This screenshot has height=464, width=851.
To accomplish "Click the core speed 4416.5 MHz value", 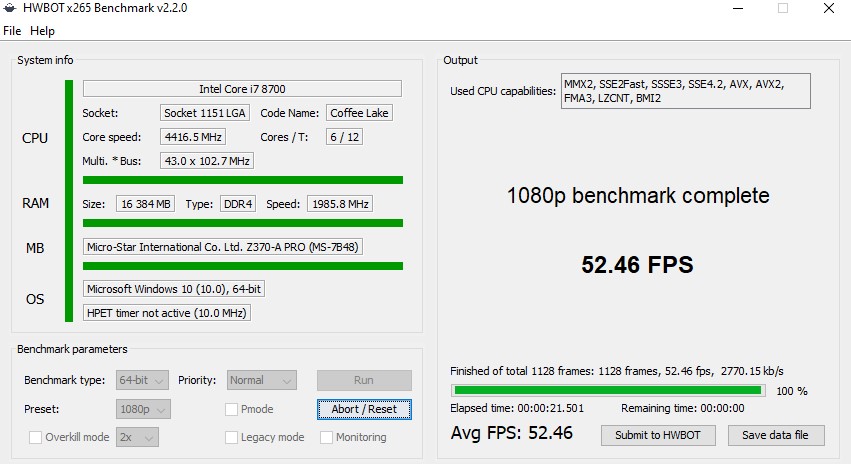I will click(193, 137).
